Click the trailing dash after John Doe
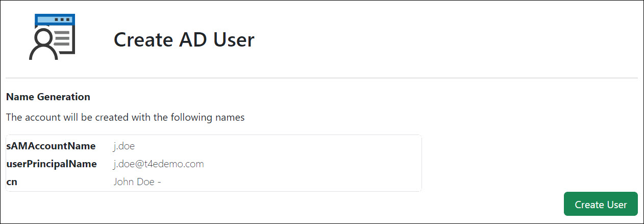 click(x=159, y=182)
